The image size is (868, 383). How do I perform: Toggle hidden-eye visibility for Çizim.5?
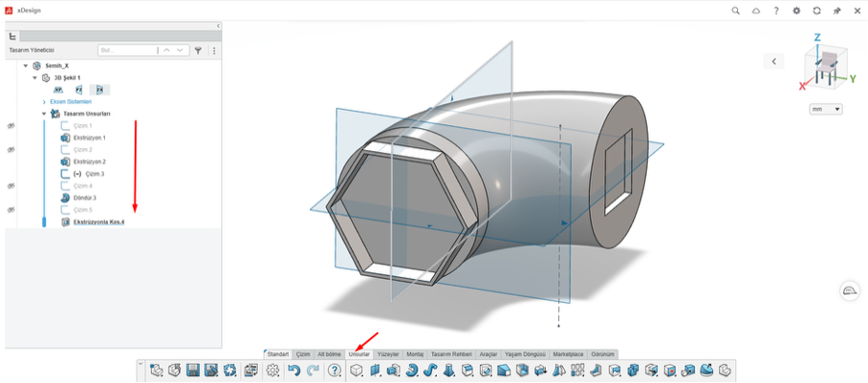tap(11, 210)
